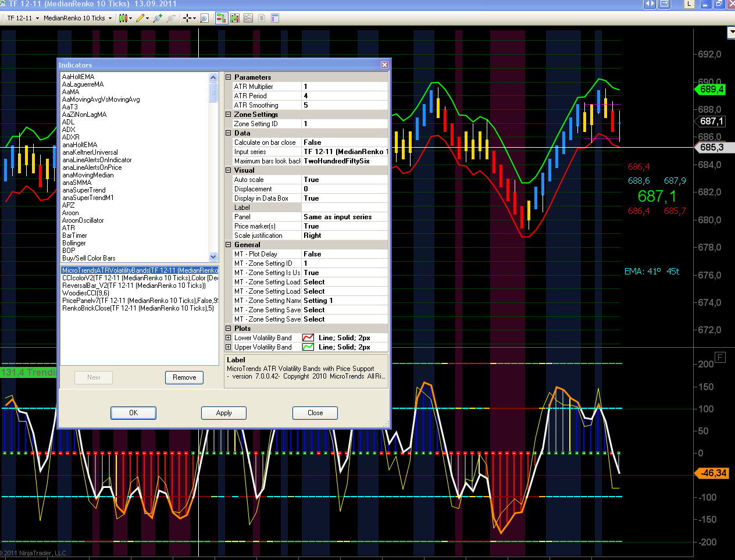The width and height of the screenshot is (735, 560).
Task: Select applied indicator CCIcolorV2
Action: [x=140, y=278]
